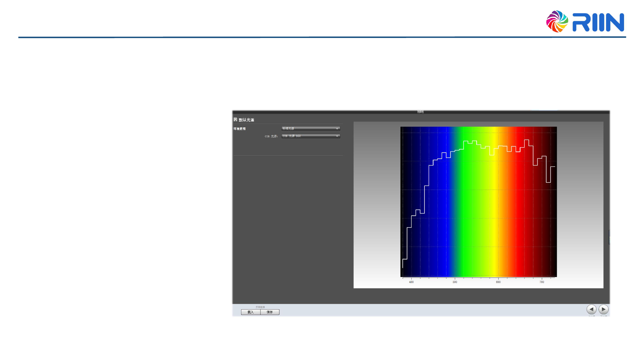The height and width of the screenshot is (362, 644).
Task: Go to the next page arrow
Action: (x=603, y=309)
